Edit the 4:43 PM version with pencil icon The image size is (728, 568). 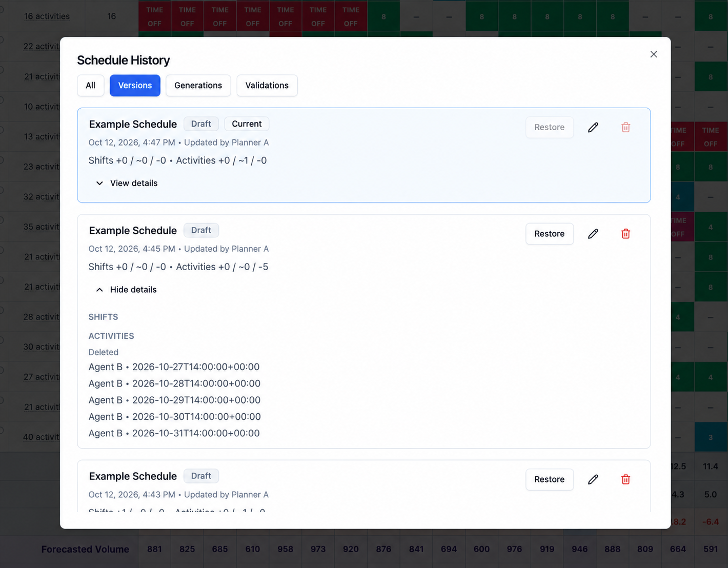593,479
